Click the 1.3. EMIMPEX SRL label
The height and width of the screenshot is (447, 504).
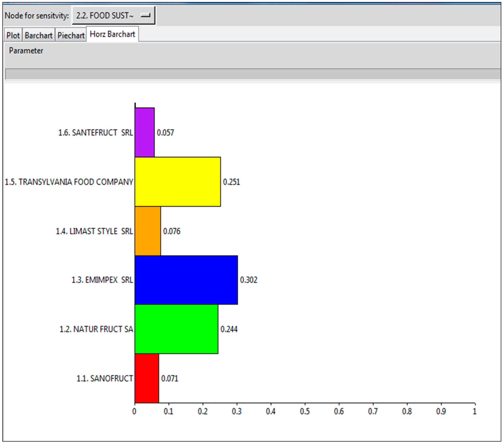point(102,280)
